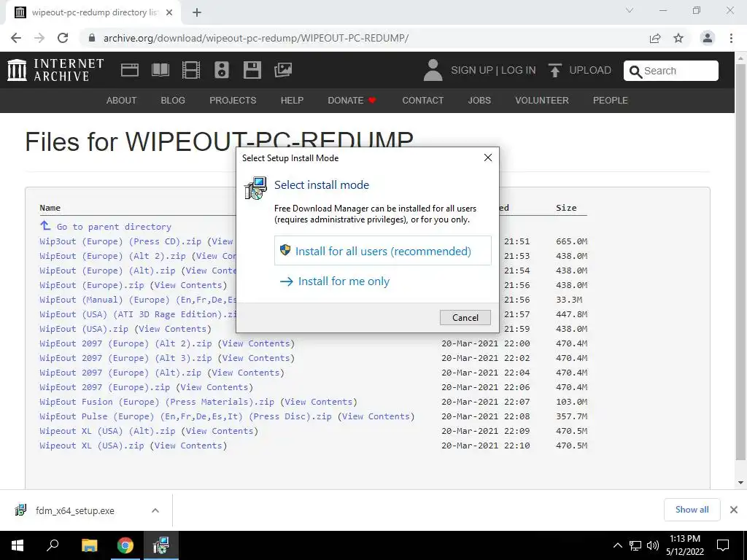
Task: Choose Install for all users (recommended)
Action: pos(382,251)
